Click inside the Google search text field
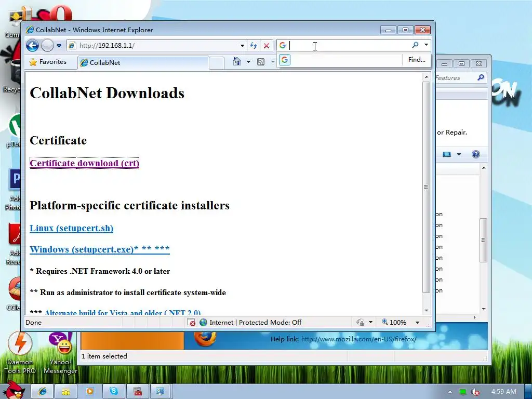This screenshot has width=532, height=399. point(350,46)
